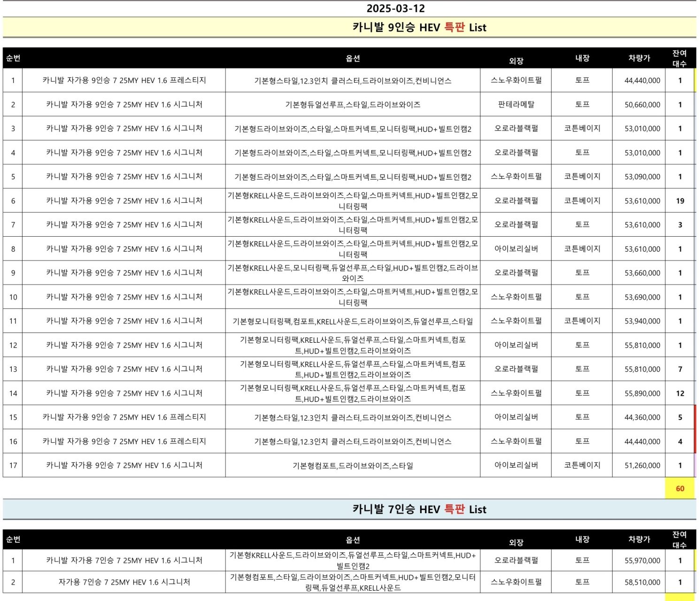The width and height of the screenshot is (700, 601).
Task: Click the '순번' header in the 9인승 table
Action: (x=13, y=58)
